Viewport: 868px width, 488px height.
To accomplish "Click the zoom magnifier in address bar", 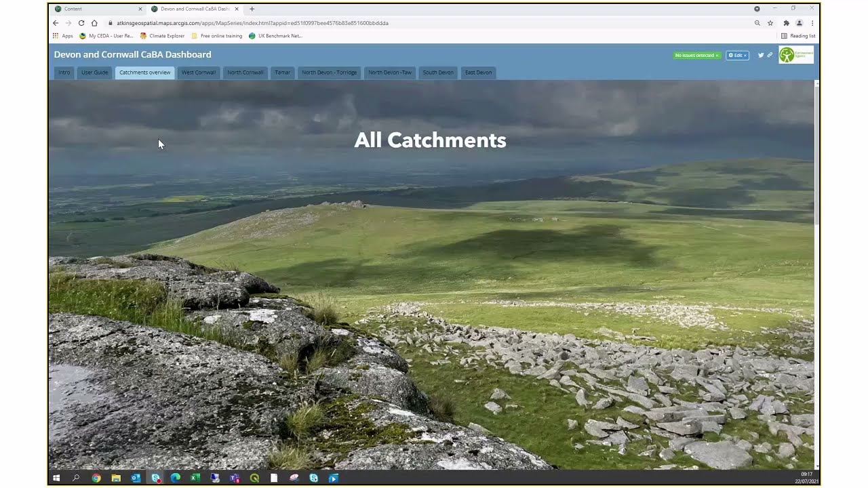I will 757,23.
